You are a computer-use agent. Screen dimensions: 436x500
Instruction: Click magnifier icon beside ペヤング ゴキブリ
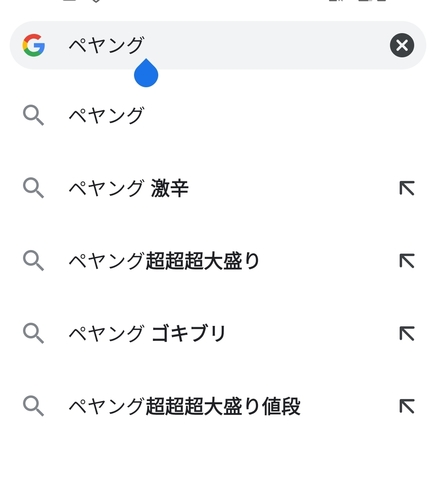point(33,334)
